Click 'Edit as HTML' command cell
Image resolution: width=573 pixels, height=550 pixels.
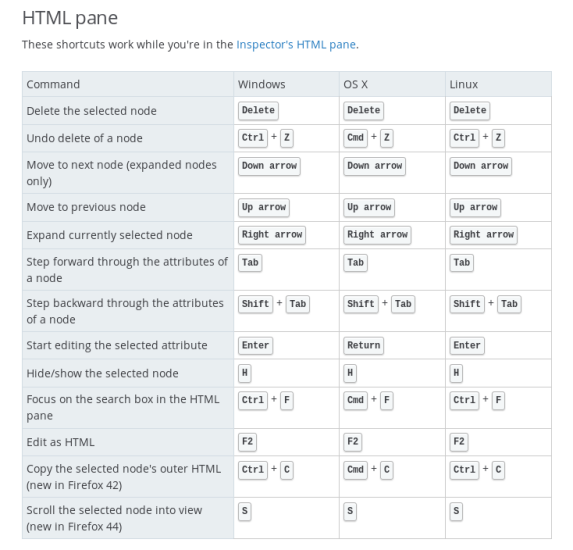click(x=128, y=442)
